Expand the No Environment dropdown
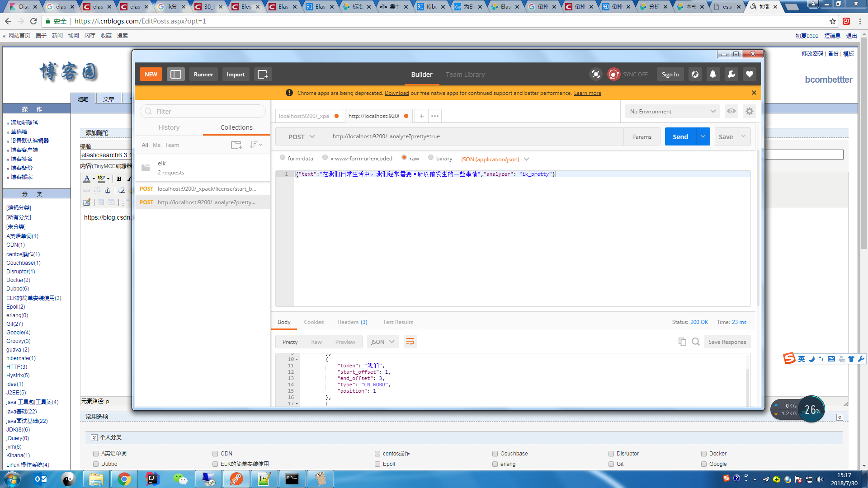The height and width of the screenshot is (488, 868). (672, 111)
